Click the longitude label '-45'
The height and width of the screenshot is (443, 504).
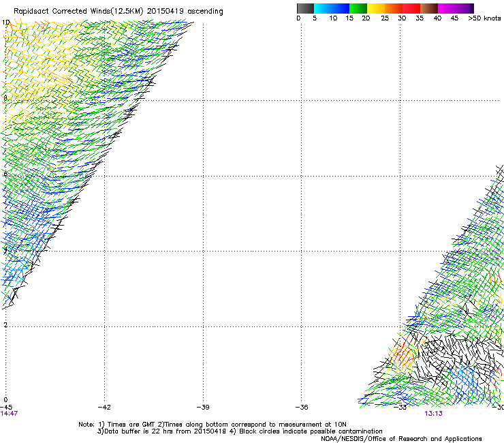(x=6, y=408)
